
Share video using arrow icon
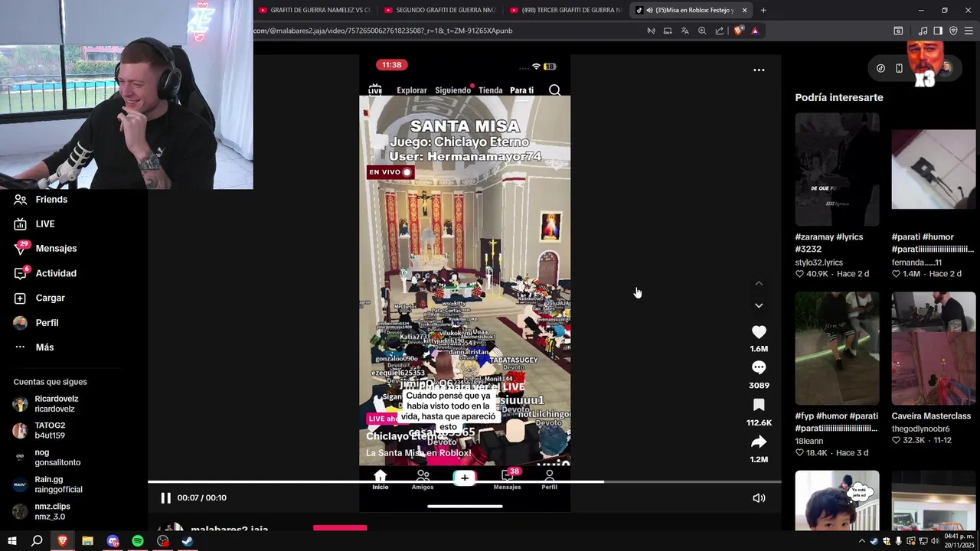pos(759,442)
